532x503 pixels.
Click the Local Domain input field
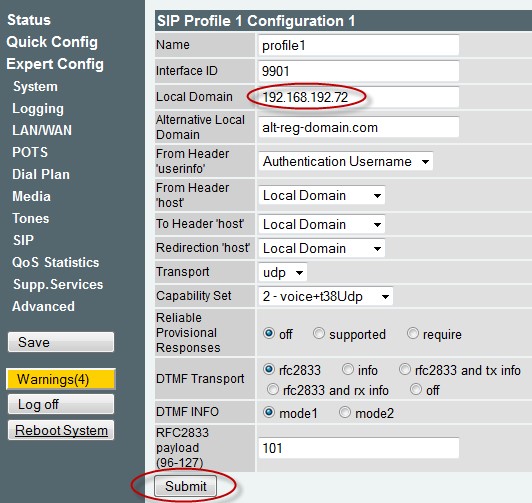coord(359,97)
